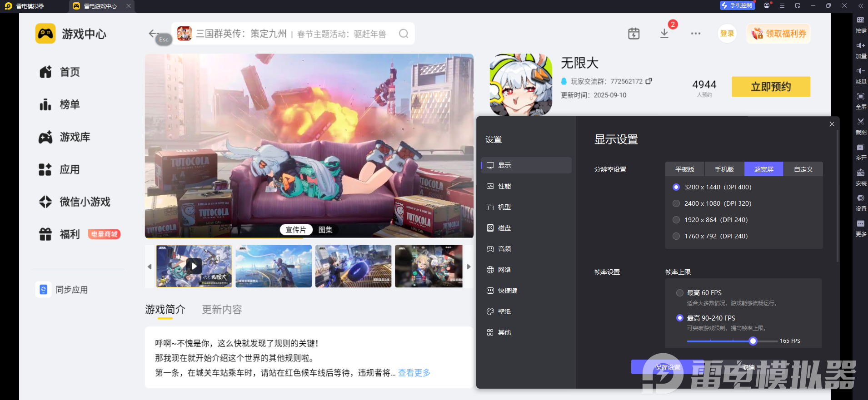Copy the player group number 772562172
Screen dimensions: 868x400
point(649,81)
